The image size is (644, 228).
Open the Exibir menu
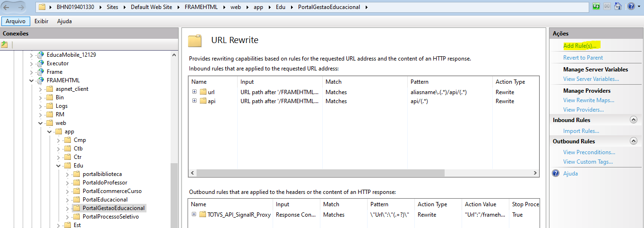click(42, 21)
